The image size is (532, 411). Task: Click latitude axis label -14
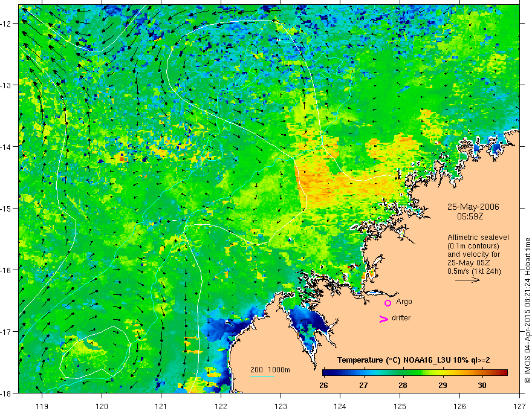coord(6,147)
